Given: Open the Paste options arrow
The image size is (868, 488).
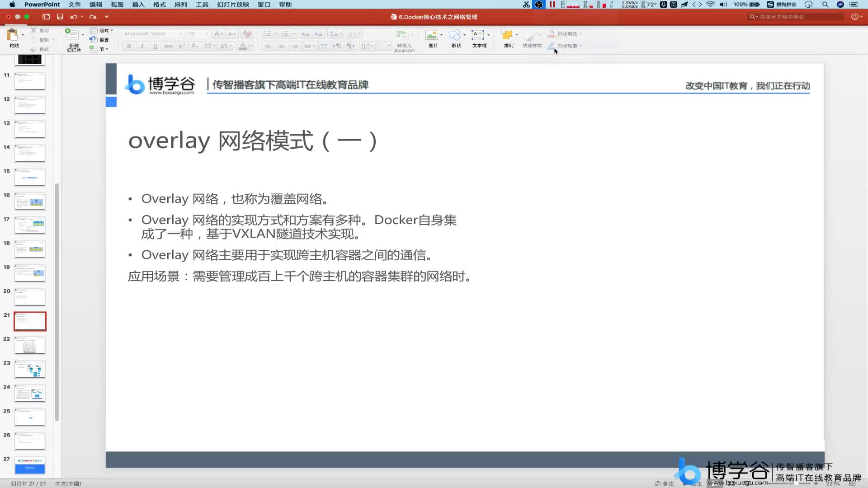Looking at the screenshot, I should click(23, 35).
